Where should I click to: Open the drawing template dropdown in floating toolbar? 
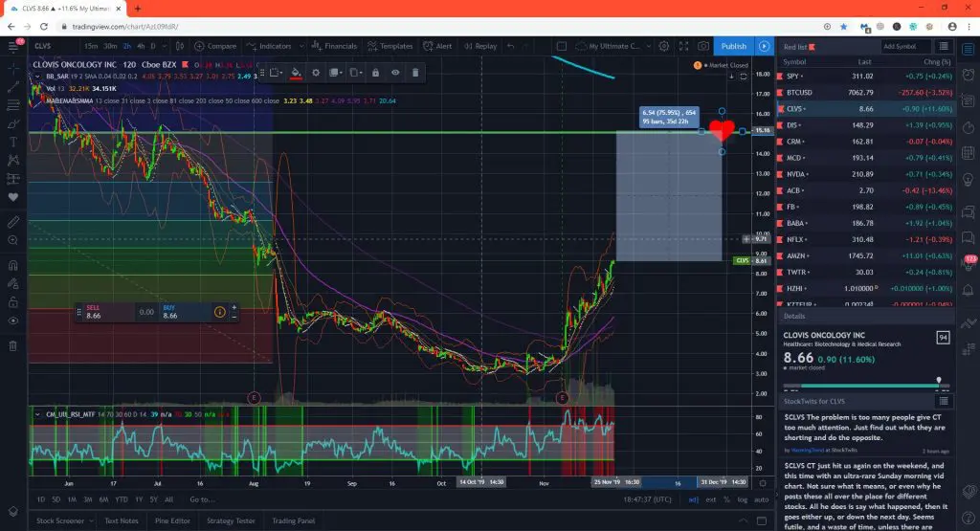pos(276,73)
